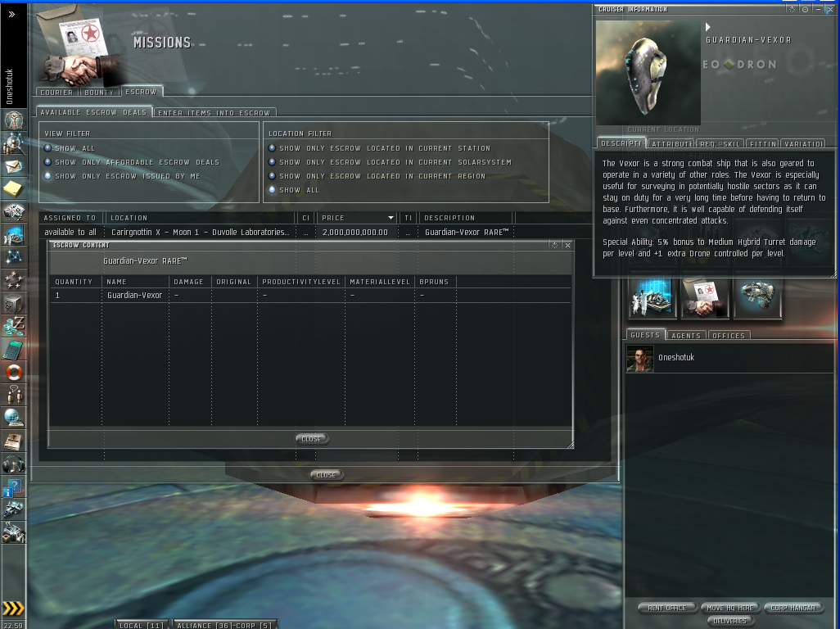This screenshot has width=840, height=629.
Task: Open the Attributes tab in Cruiser Information
Action: point(672,143)
